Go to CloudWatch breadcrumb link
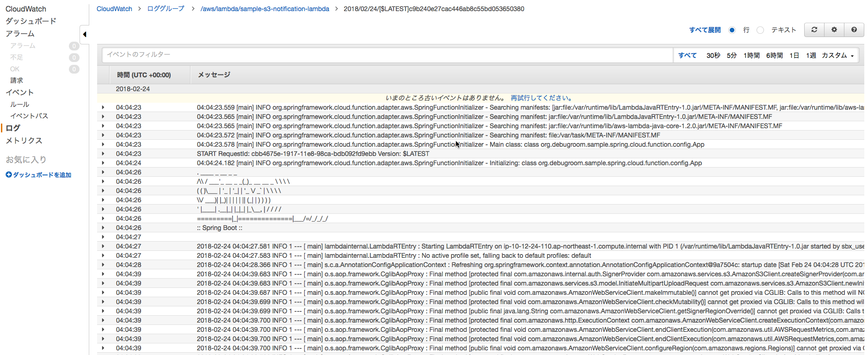 (114, 9)
